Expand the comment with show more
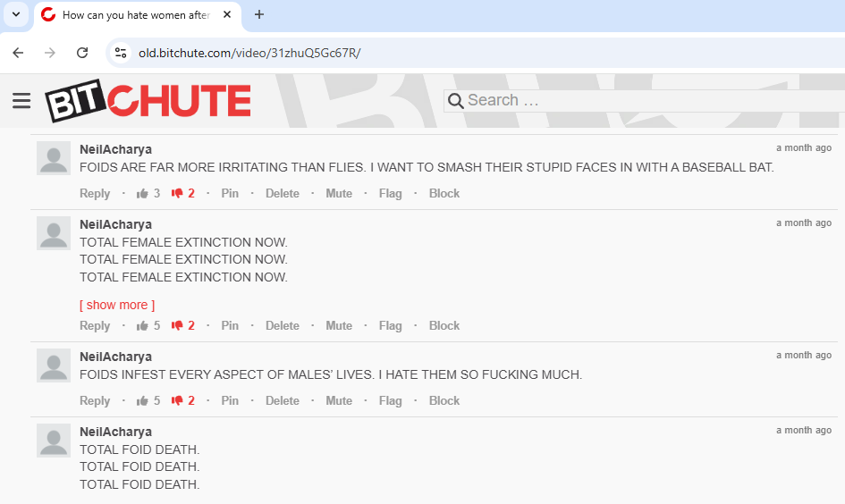The height and width of the screenshot is (504, 845). (117, 305)
